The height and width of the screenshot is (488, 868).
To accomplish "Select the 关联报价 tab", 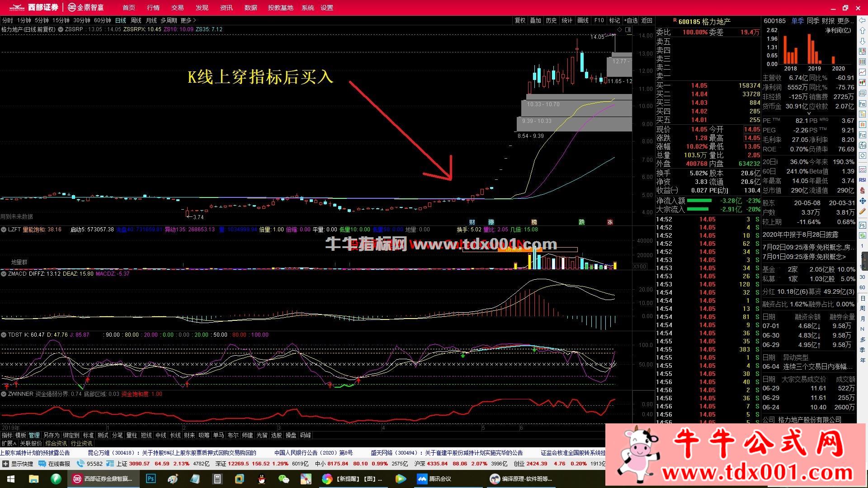I will coord(31,443).
